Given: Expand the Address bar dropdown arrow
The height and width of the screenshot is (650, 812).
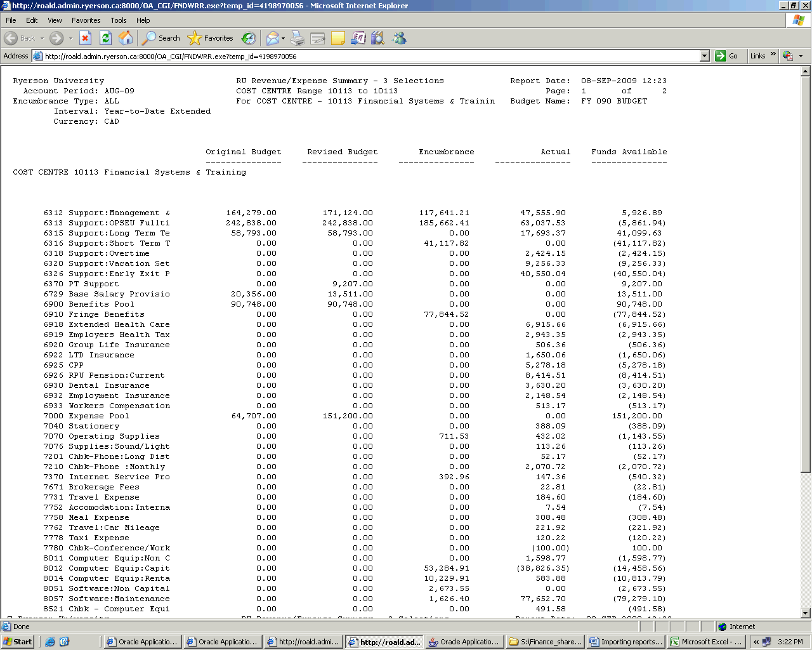Looking at the screenshot, I should click(704, 56).
